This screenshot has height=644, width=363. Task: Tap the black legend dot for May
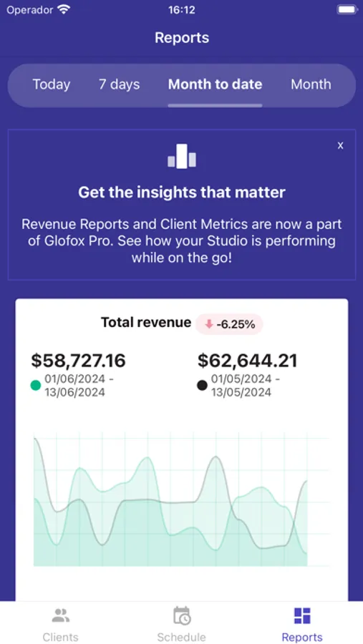202,385
